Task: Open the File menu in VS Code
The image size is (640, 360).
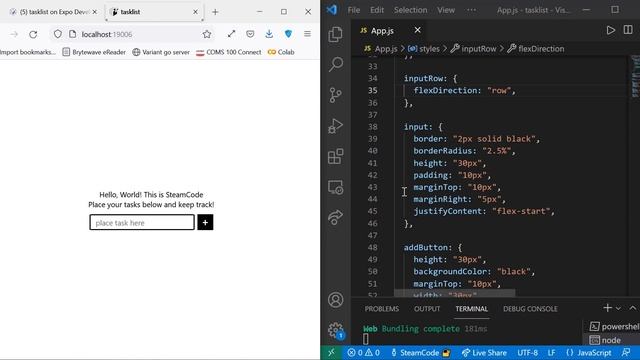Action: click(353, 10)
